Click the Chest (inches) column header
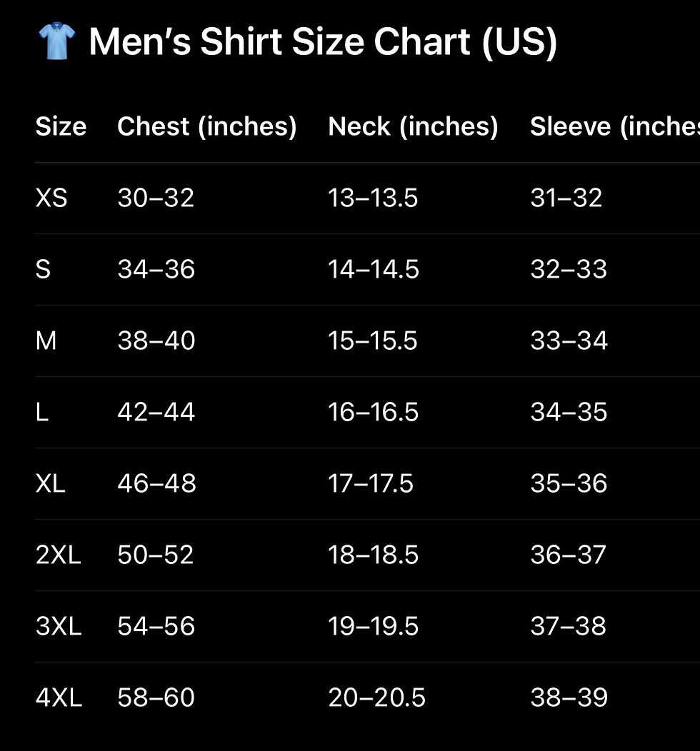Screen dimensions: 700x751 pos(207,127)
